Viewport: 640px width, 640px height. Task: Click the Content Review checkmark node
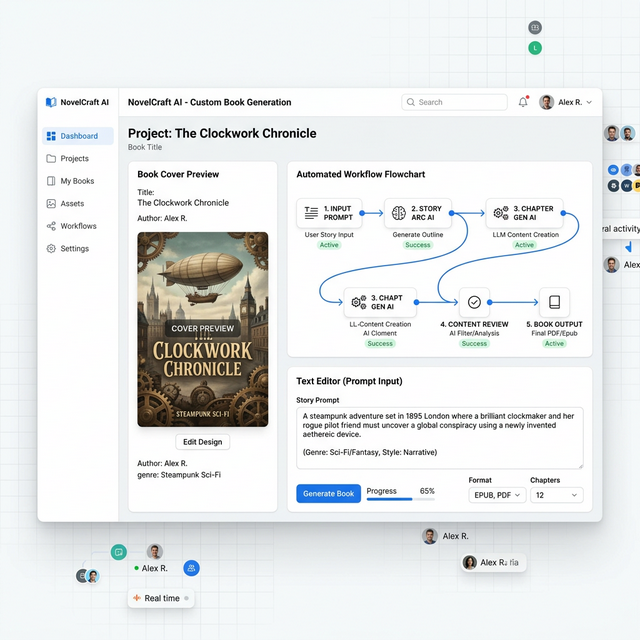[x=474, y=302]
